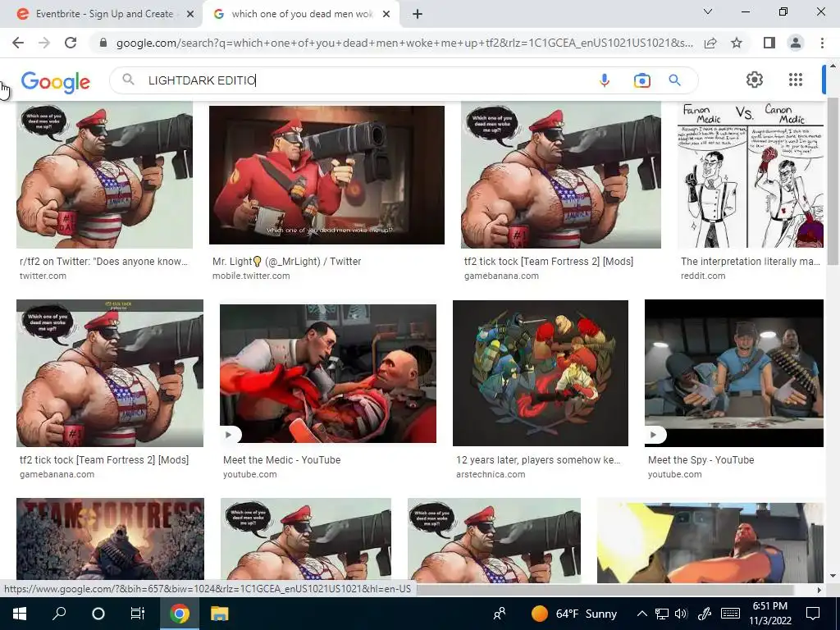Screen dimensions: 840x630
Task: Open a new Chrome tab
Action: click(x=418, y=14)
